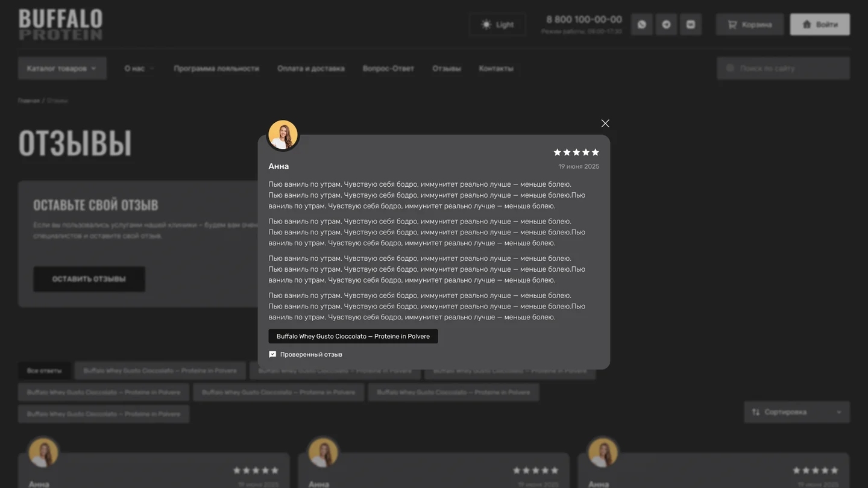The width and height of the screenshot is (868, 488).
Task: Open Программа лояльности menu item
Action: [216, 69]
